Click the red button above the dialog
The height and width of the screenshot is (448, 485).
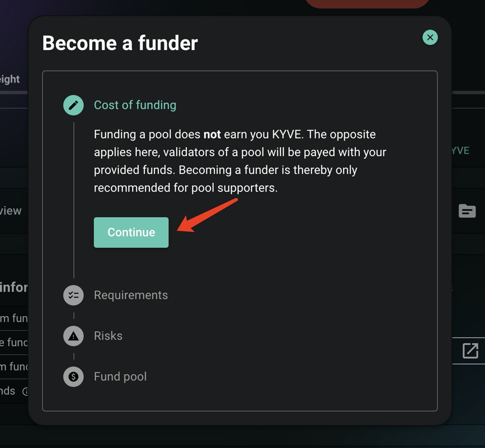(x=367, y=3)
